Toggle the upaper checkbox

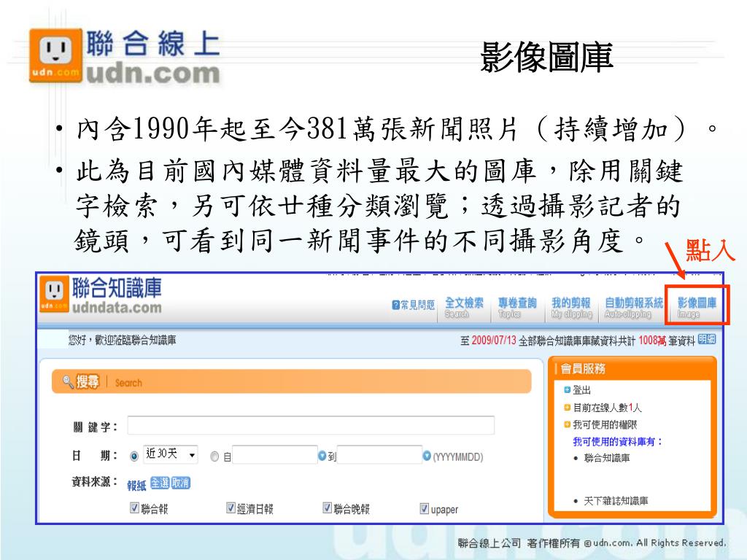click(x=424, y=508)
